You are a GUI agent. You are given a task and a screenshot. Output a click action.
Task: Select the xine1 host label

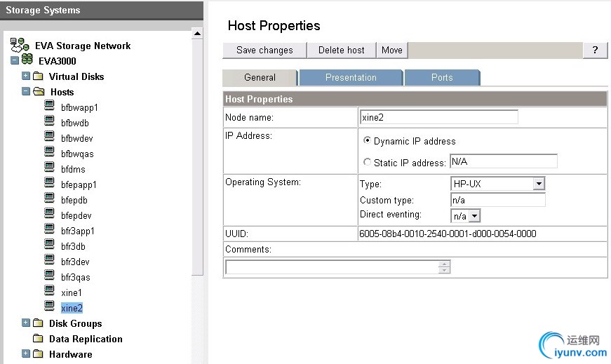tap(72, 292)
